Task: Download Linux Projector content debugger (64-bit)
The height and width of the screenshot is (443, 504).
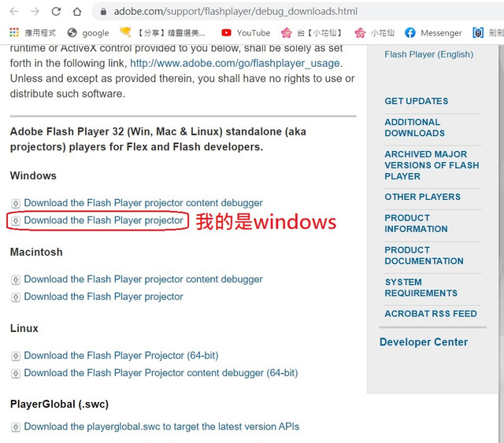Action: coord(161,373)
